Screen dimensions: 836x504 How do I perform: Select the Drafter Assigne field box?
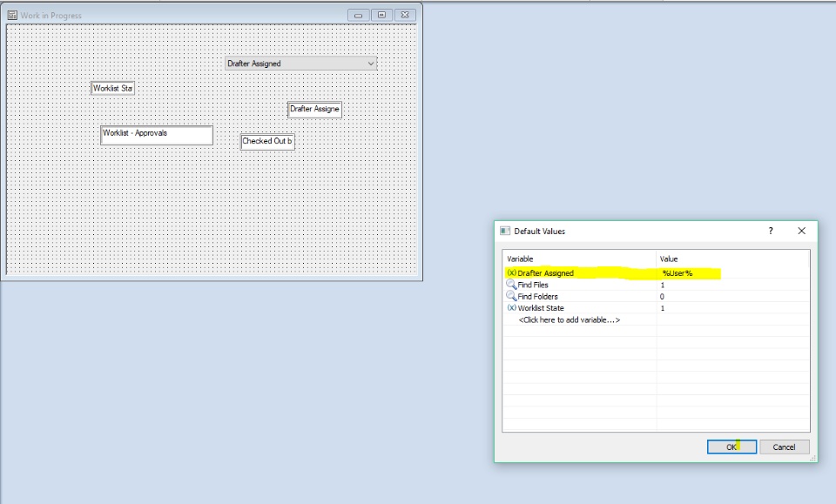point(314,109)
